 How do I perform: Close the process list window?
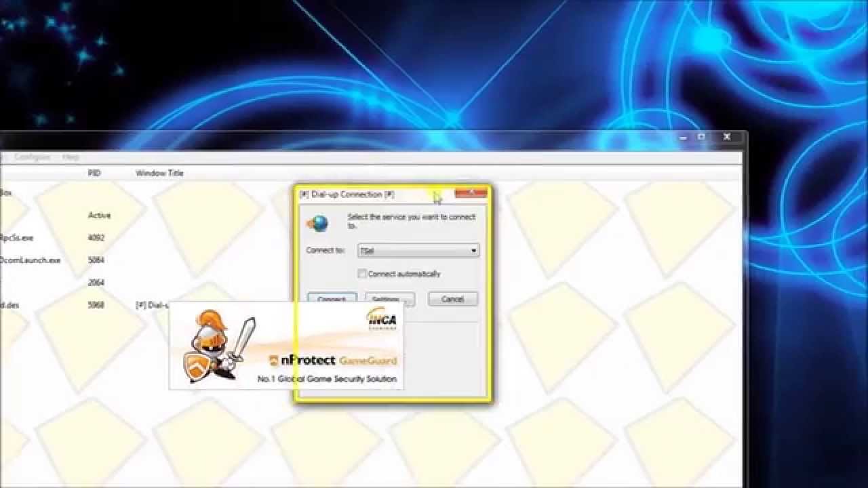727,137
